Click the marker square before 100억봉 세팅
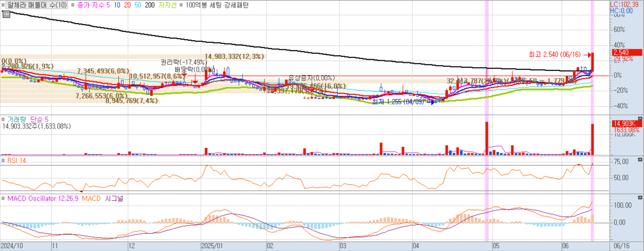The width and height of the screenshot is (644, 251). (x=181, y=5)
